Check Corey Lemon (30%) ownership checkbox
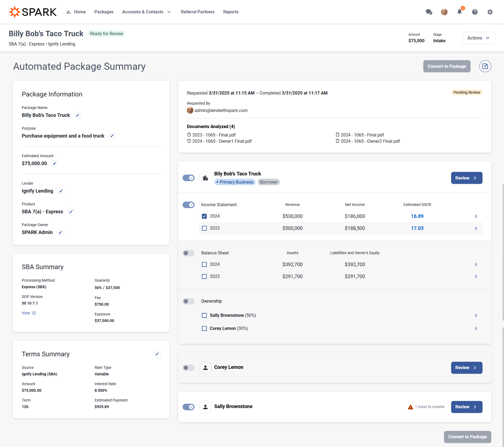This screenshot has height=447, width=504. (x=204, y=329)
